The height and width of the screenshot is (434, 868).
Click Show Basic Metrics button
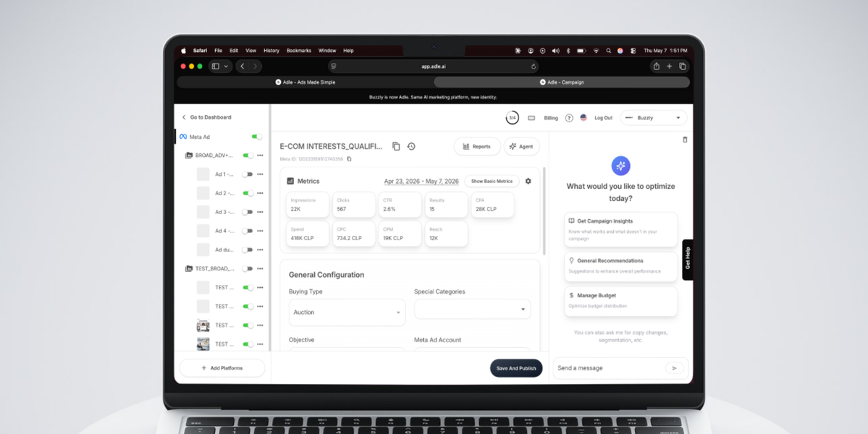point(492,181)
